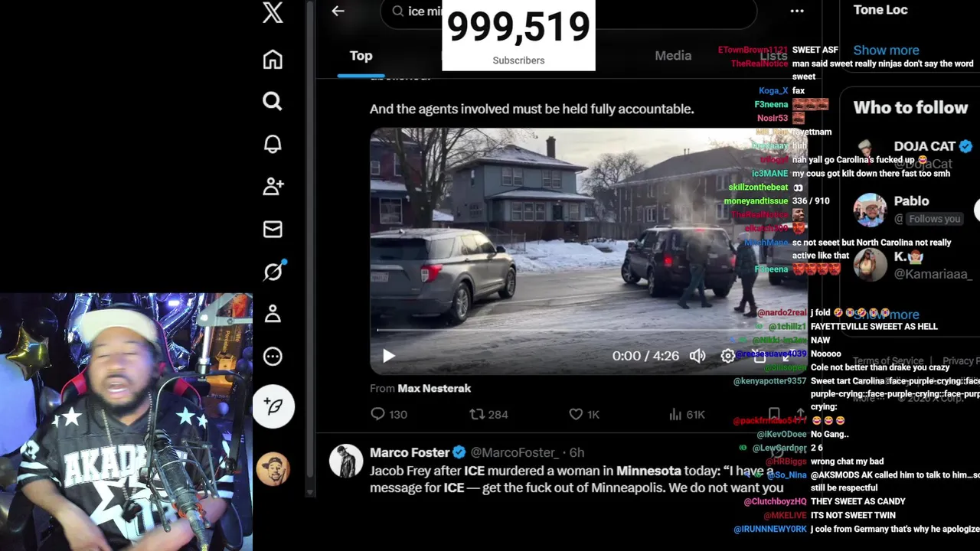Go back with the left arrow
The height and width of the screenshot is (551, 980).
tap(338, 11)
